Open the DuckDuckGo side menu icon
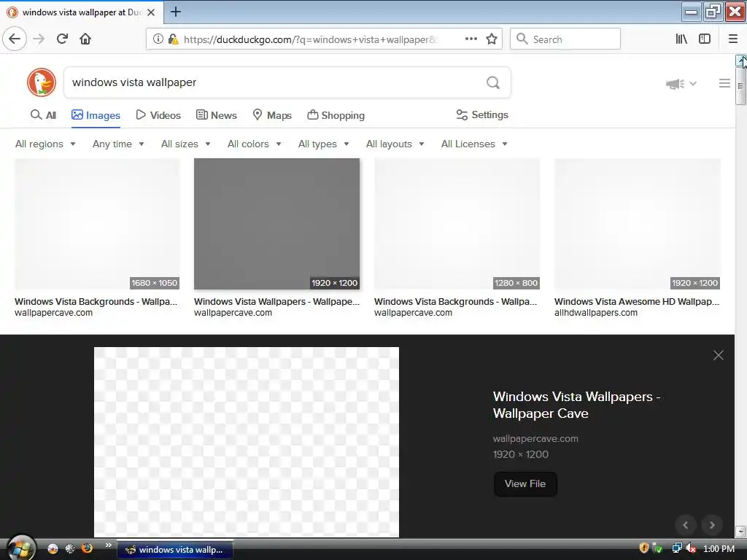Image resolution: width=747 pixels, height=560 pixels. (x=724, y=83)
